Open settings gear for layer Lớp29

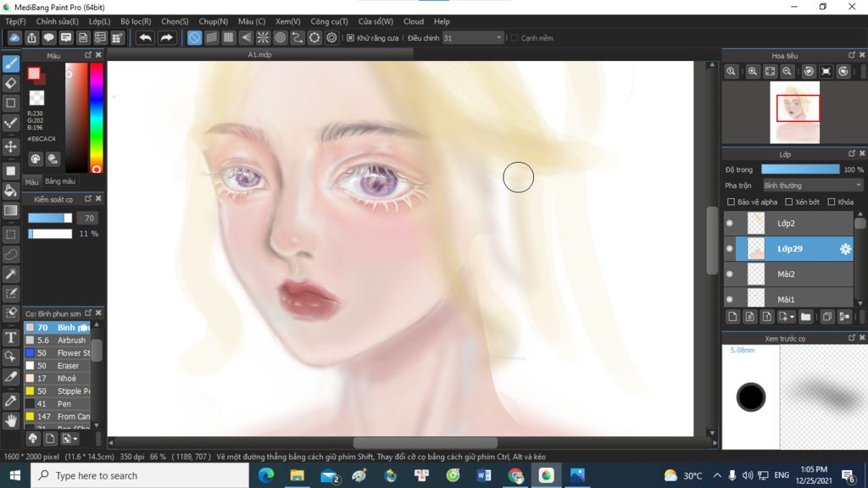coord(845,249)
